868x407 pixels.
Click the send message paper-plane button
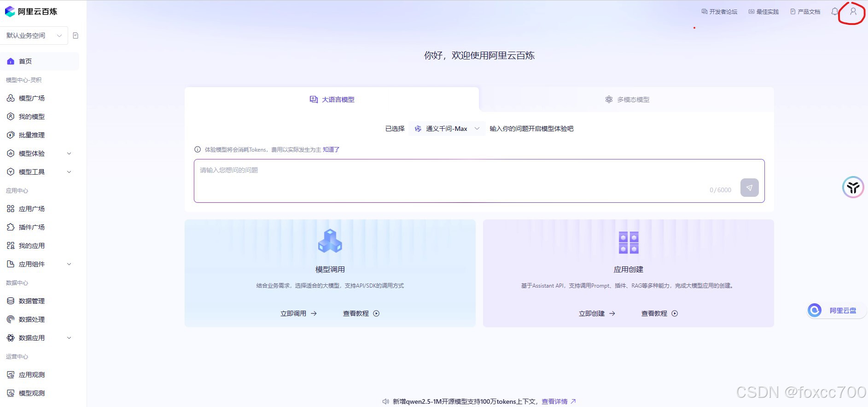click(750, 188)
